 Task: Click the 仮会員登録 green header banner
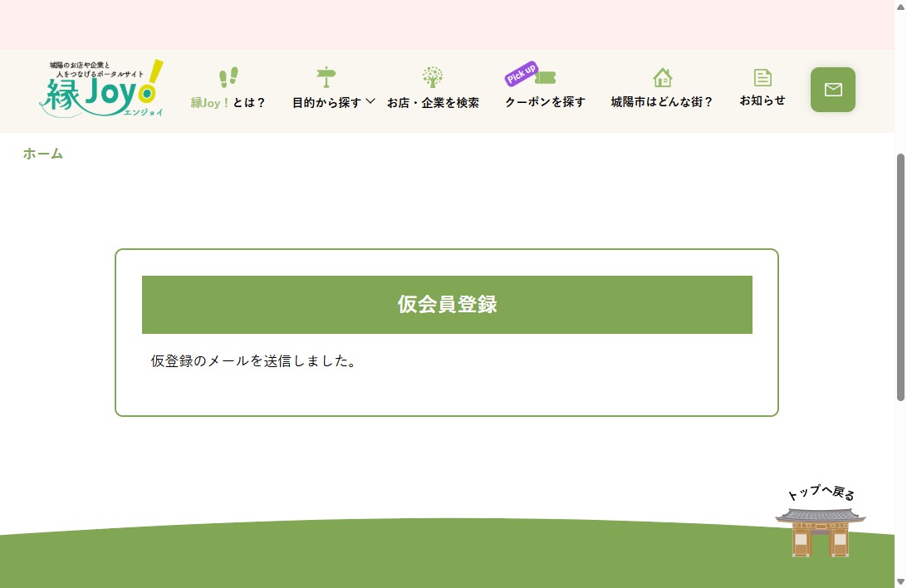point(447,304)
